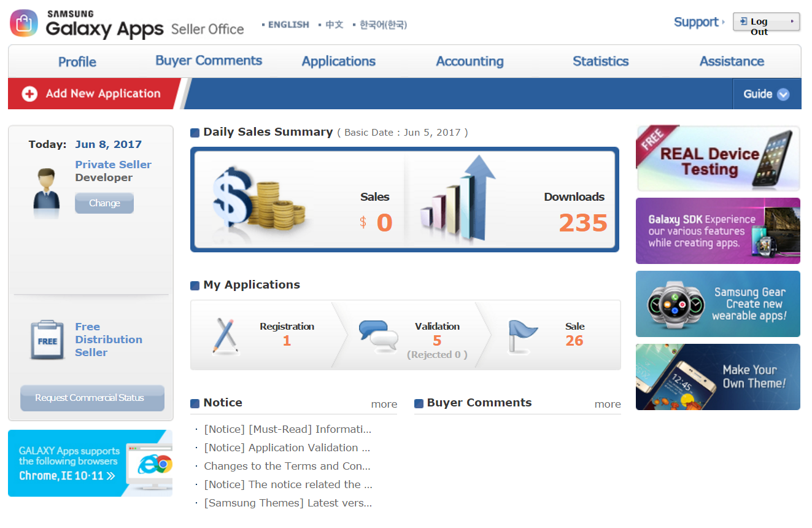
Task: Click the Log Out button
Action: (767, 21)
